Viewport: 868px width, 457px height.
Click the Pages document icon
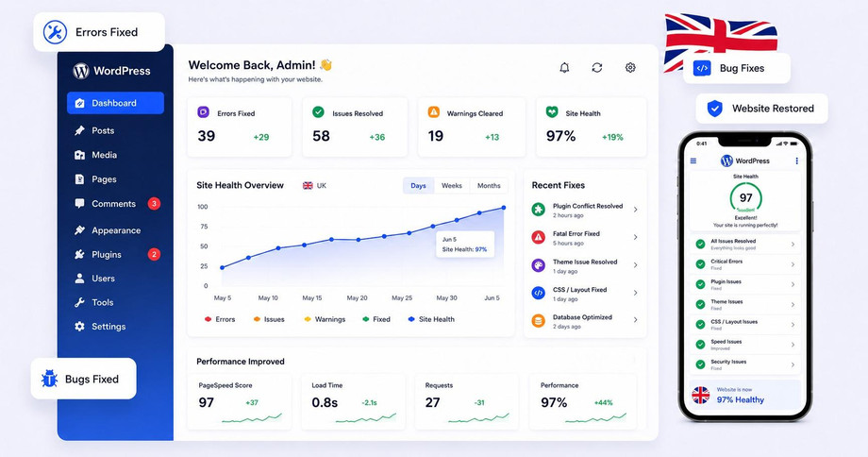click(79, 178)
